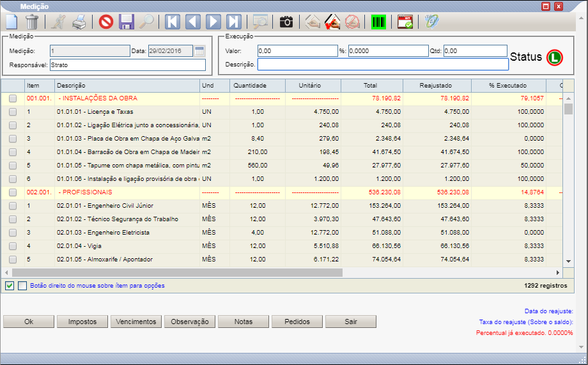The image size is (588, 365).
Task: Click the hand signing paper icon
Action: point(313,22)
